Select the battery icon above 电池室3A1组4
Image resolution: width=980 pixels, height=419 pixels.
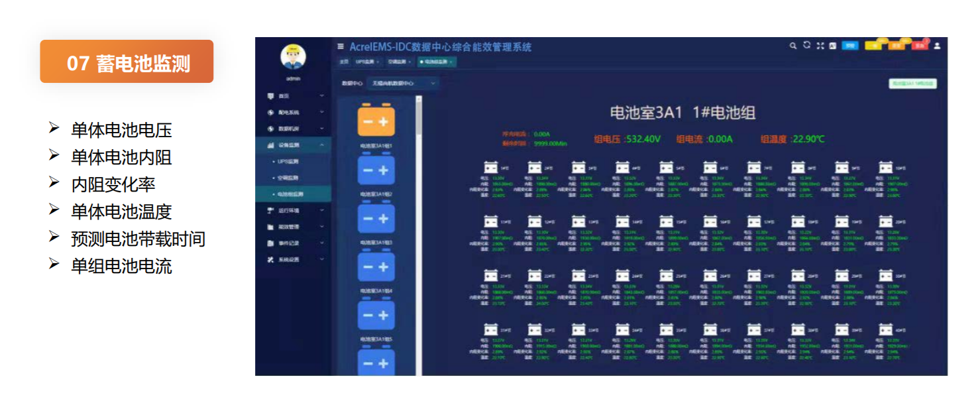376,267
